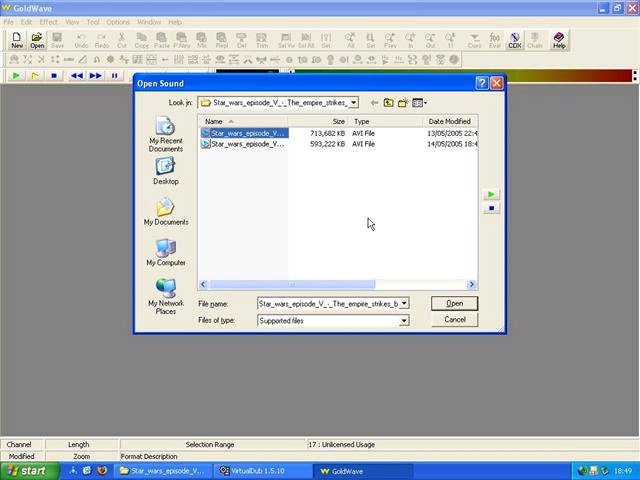Open the Tool menu
Image resolution: width=640 pixels, height=480 pixels.
[93, 22]
